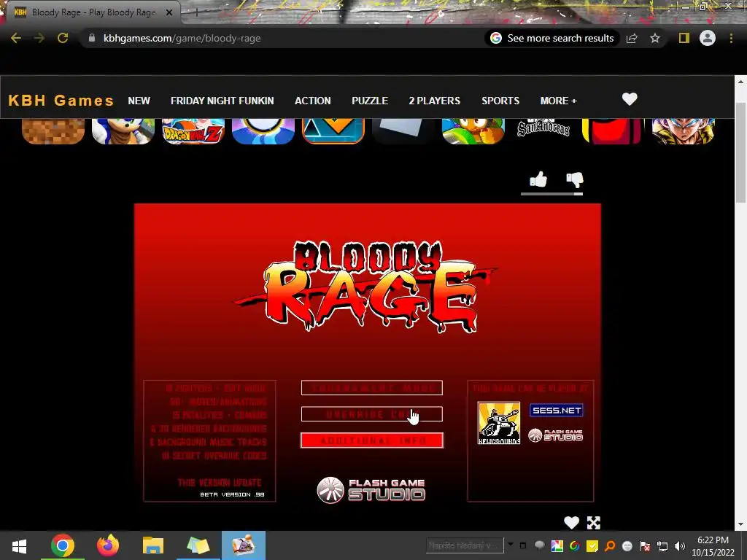Reload the page with the refresh icon

(63, 38)
